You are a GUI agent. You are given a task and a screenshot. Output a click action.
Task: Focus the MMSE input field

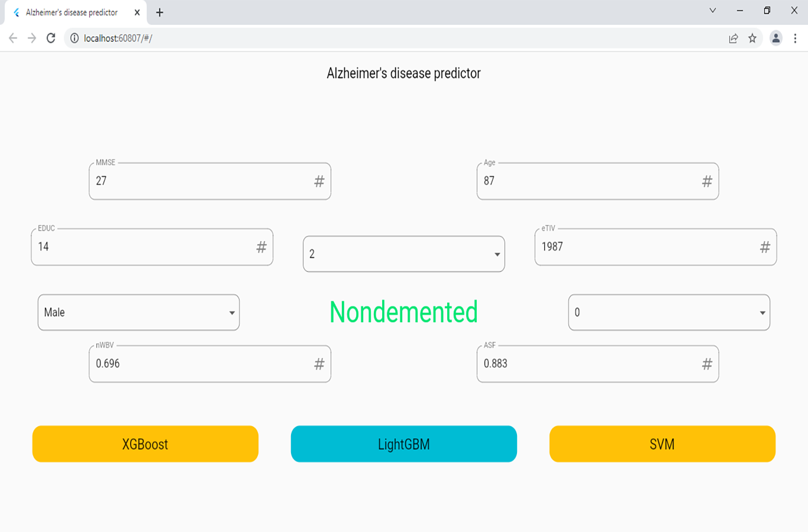[210, 181]
